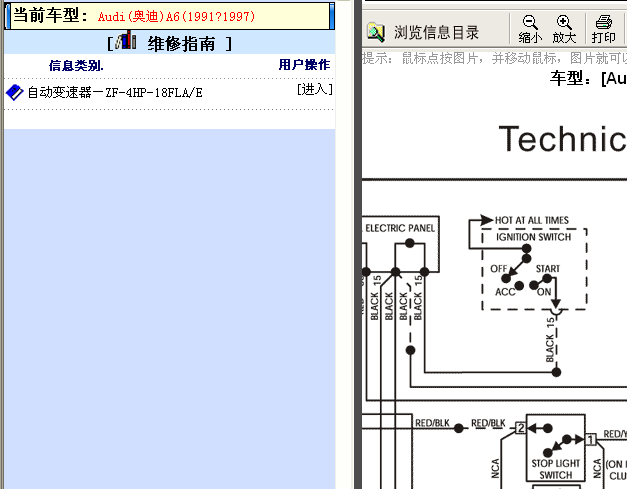Click the 维修指南 heading text
This screenshot has height=489, width=627.
pos(182,44)
